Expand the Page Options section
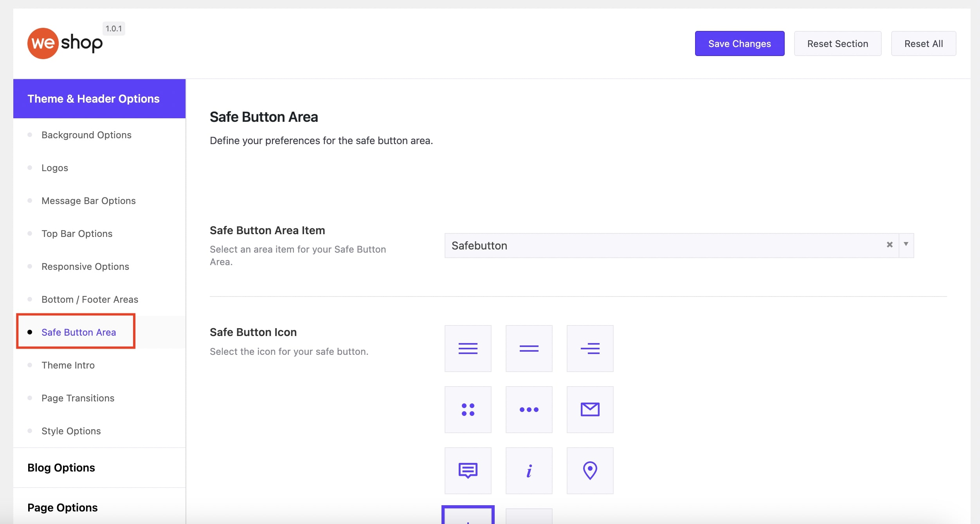The image size is (980, 524). click(99, 508)
